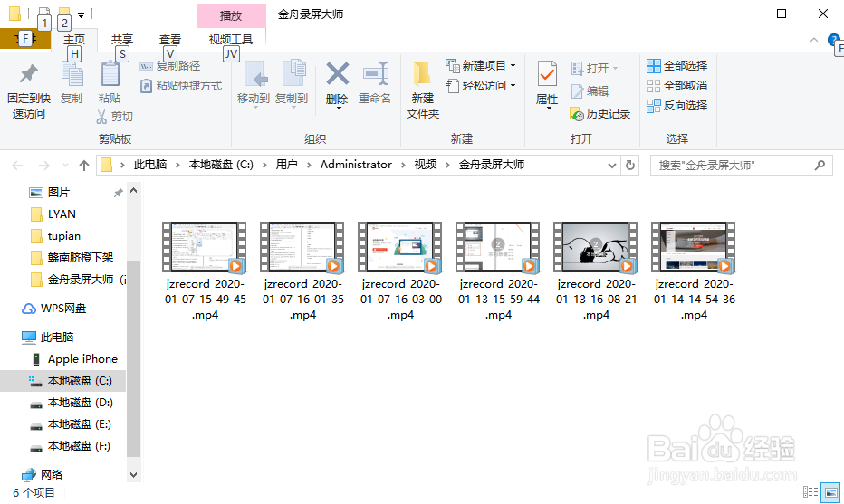Open Easy Access (轻松访问) dropdown
The height and width of the screenshot is (504, 844).
tap(481, 86)
